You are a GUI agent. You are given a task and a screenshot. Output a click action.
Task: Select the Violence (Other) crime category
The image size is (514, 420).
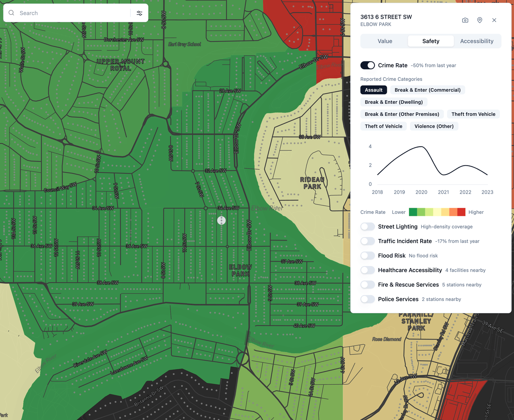pos(434,126)
